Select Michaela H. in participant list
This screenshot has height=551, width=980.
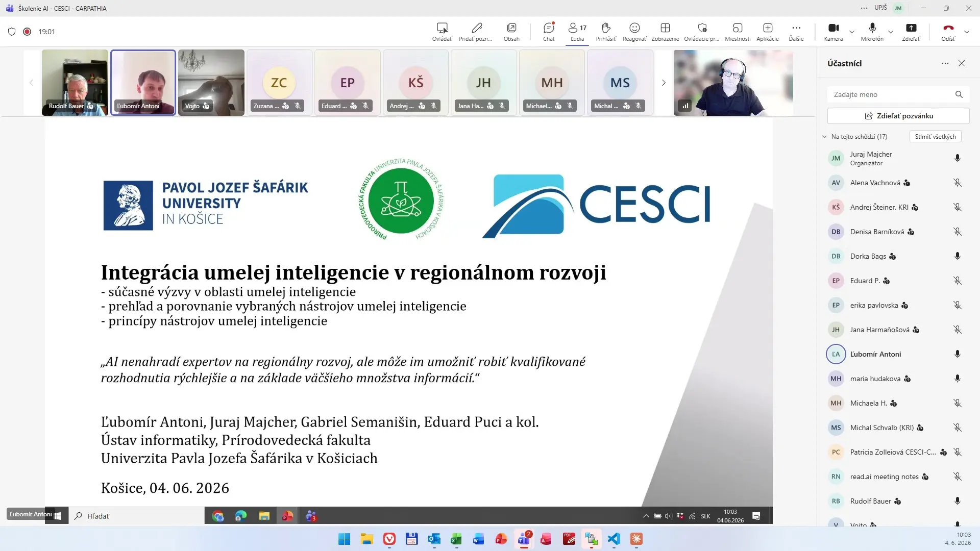pyautogui.click(x=897, y=403)
